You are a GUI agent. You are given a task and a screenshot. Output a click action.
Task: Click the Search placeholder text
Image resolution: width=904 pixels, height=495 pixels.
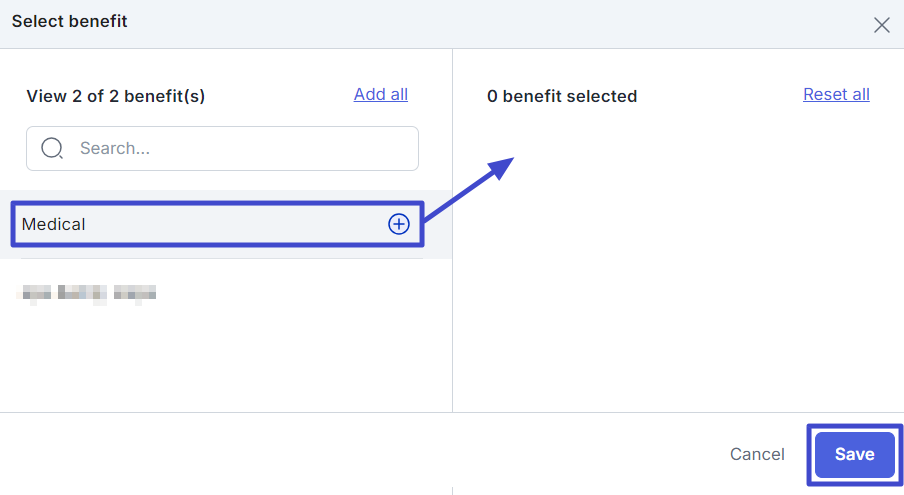[114, 148]
